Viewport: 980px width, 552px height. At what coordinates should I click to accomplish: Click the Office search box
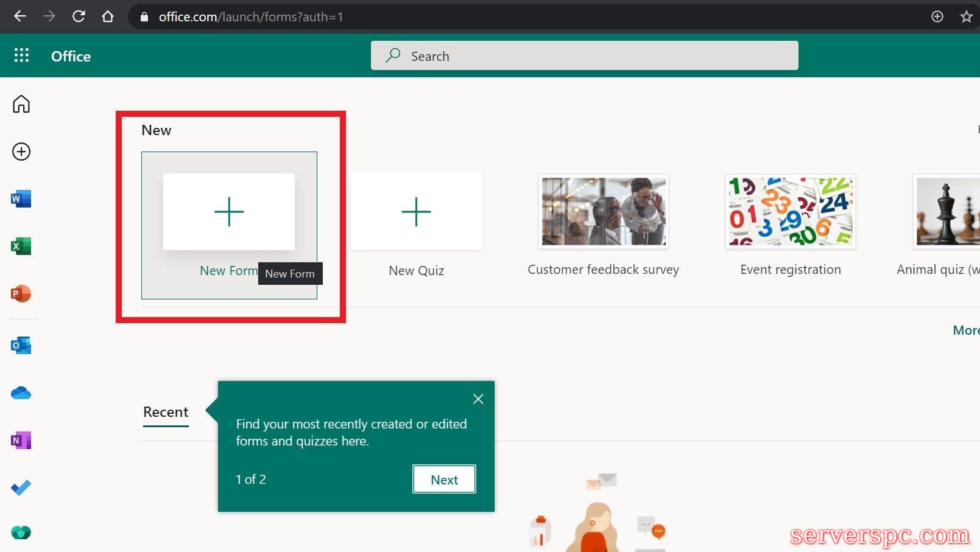tap(585, 56)
